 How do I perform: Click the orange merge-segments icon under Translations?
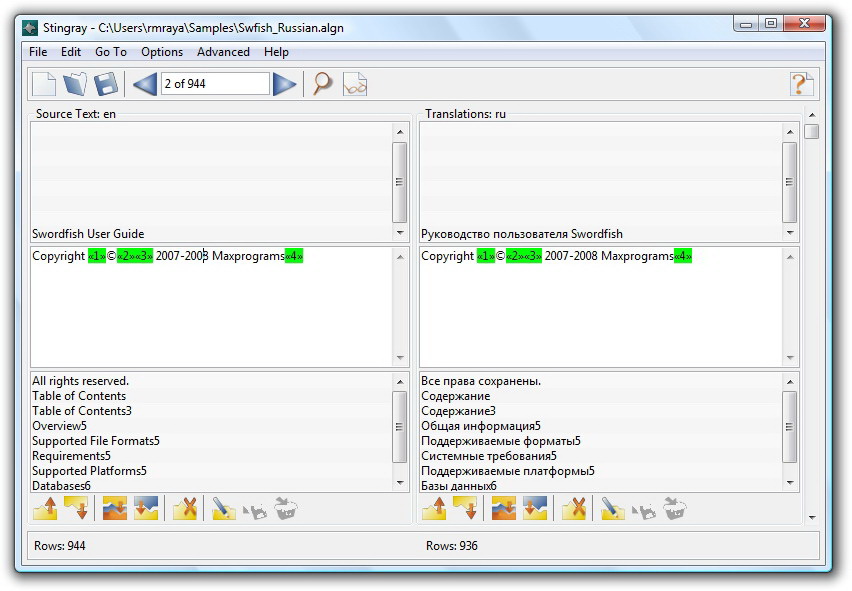pyautogui.click(x=504, y=509)
